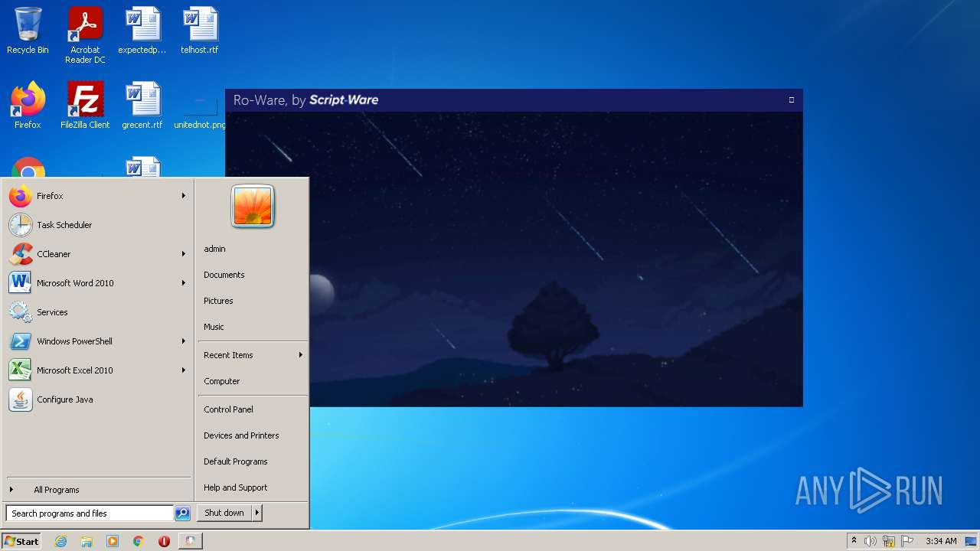Click the network tray icon
This screenshot has width=980, height=551.
(888, 541)
